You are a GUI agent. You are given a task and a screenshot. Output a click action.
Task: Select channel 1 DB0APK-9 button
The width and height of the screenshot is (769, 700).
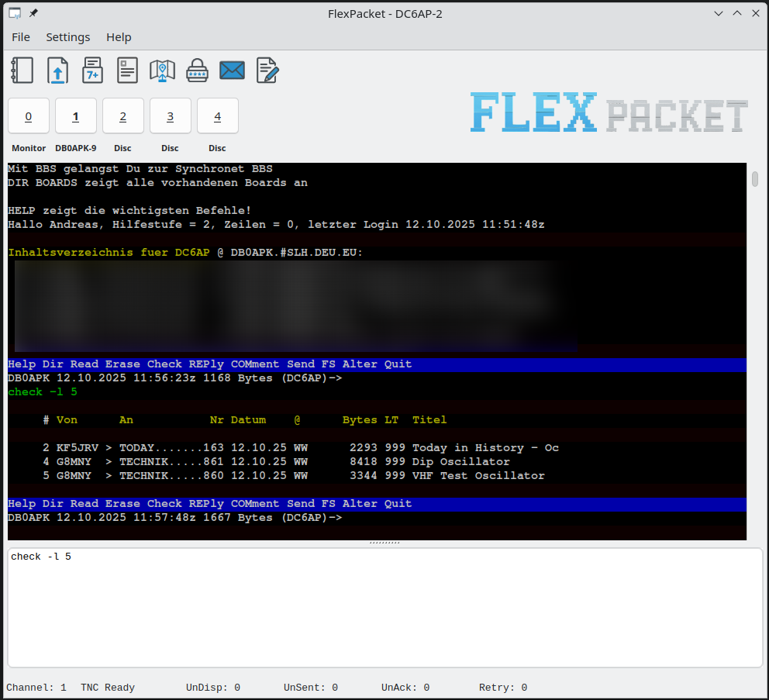tap(76, 116)
